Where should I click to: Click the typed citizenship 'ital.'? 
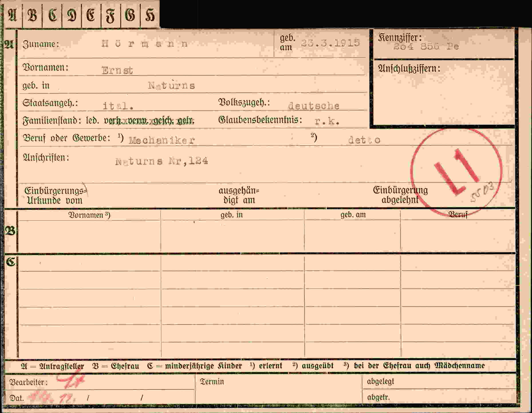pyautogui.click(x=118, y=106)
